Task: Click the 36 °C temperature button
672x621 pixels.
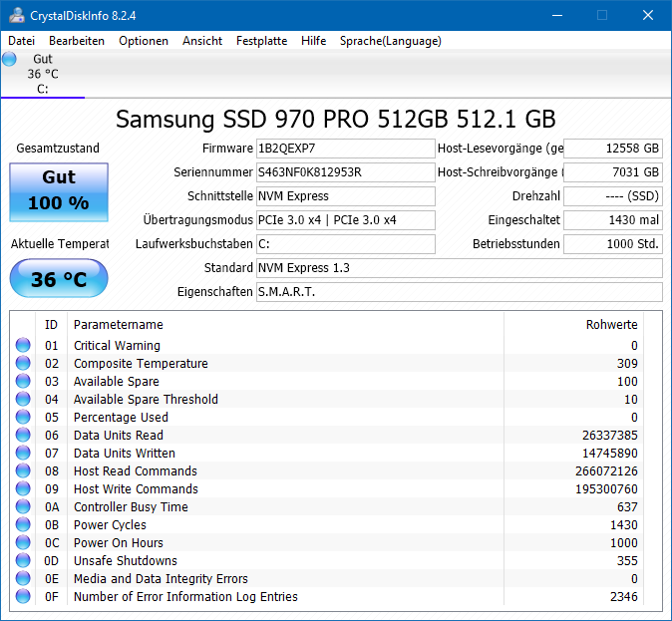Action: pyautogui.click(x=59, y=278)
